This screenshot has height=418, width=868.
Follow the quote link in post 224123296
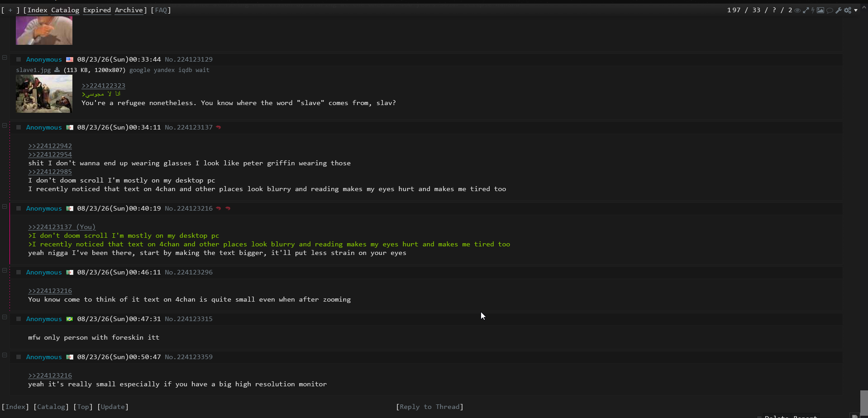click(x=50, y=291)
